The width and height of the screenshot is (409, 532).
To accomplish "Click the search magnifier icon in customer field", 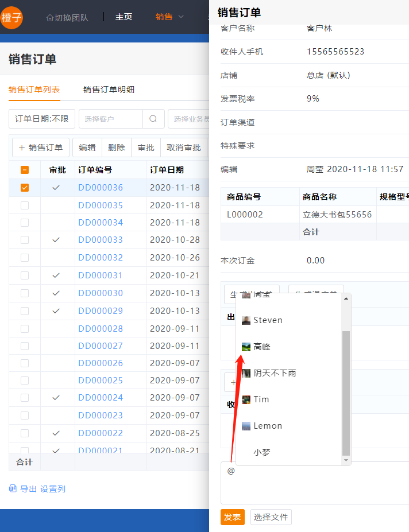I will [153, 119].
